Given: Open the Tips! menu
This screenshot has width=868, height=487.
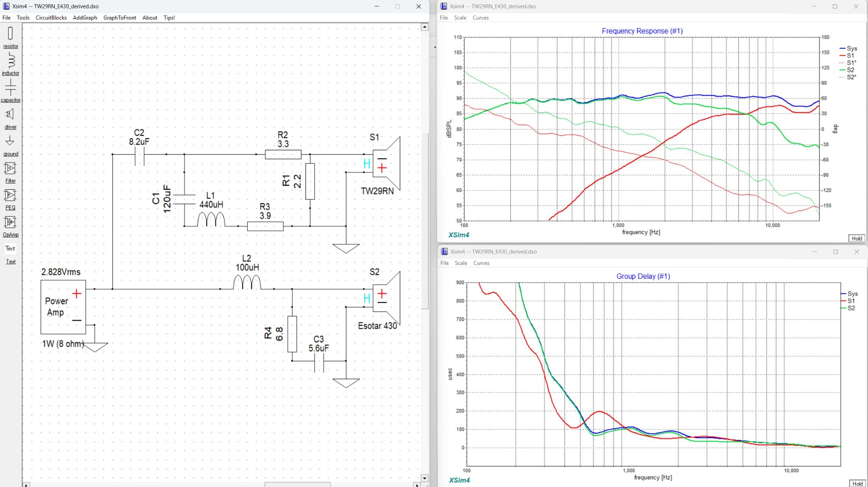Looking at the screenshot, I should [x=169, y=18].
